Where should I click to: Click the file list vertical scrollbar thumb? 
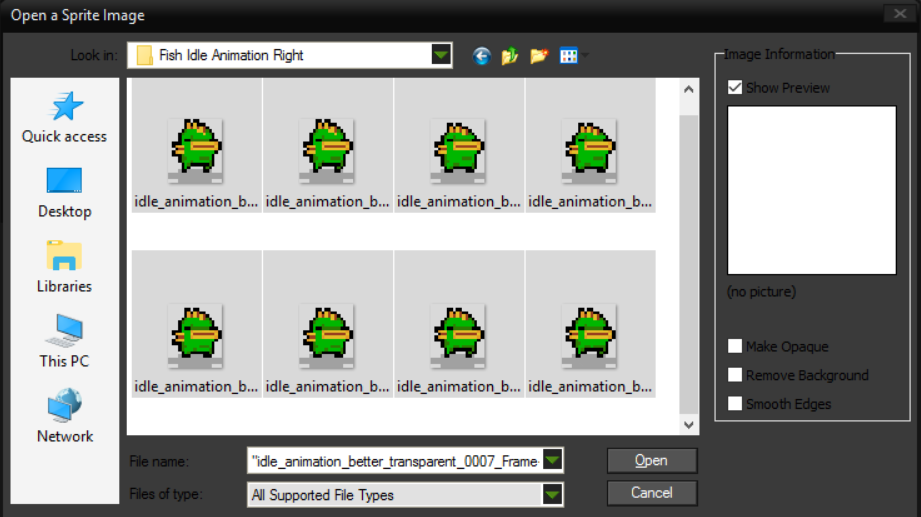689,264
